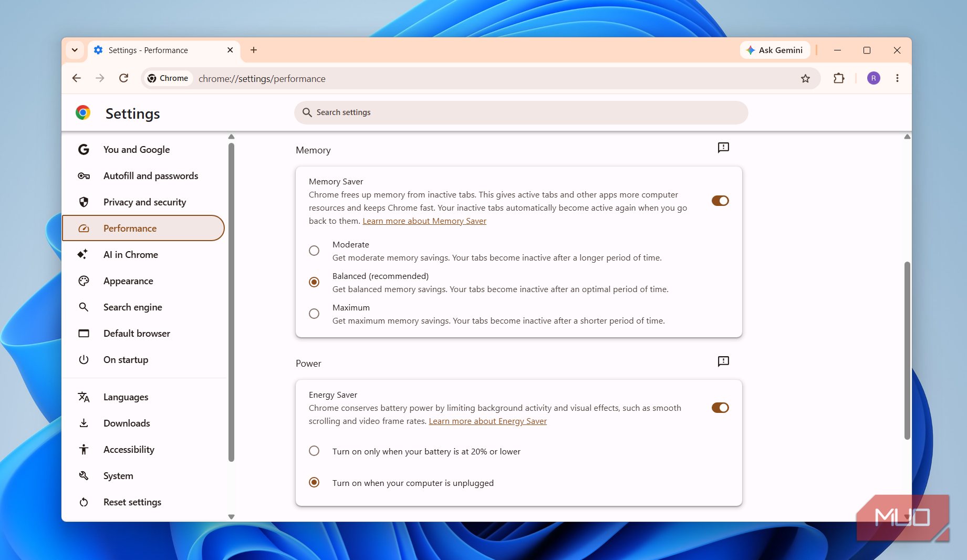This screenshot has height=560, width=967.
Task: Open Default browser settings
Action: 144,334
